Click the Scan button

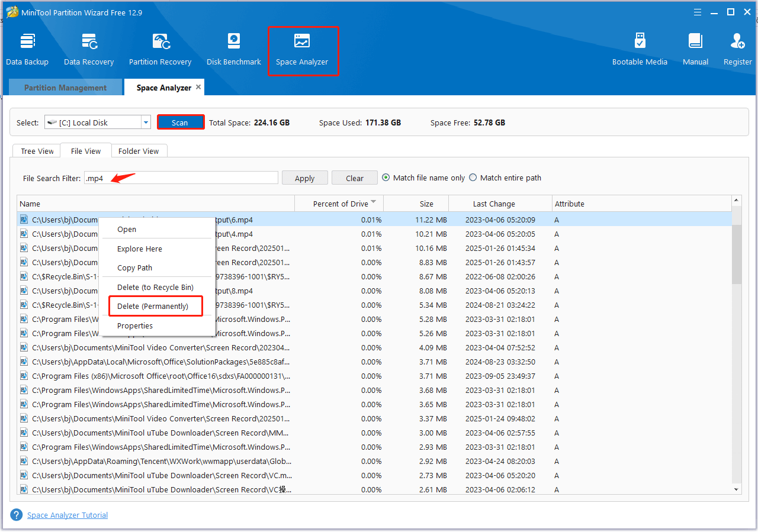point(180,122)
